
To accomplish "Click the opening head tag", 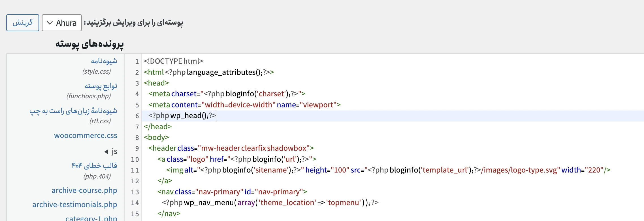I will pyautogui.click(x=156, y=83).
